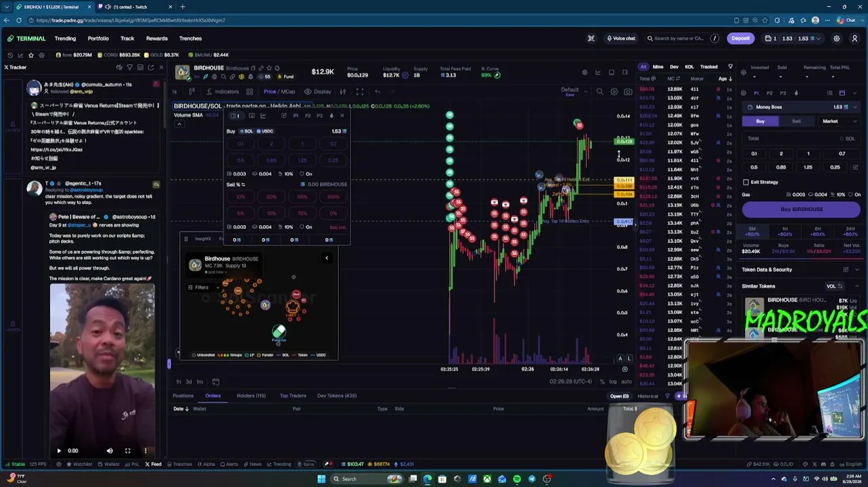Open the Portfolio page
Viewport: 868px width, 487px height.
pos(98,39)
